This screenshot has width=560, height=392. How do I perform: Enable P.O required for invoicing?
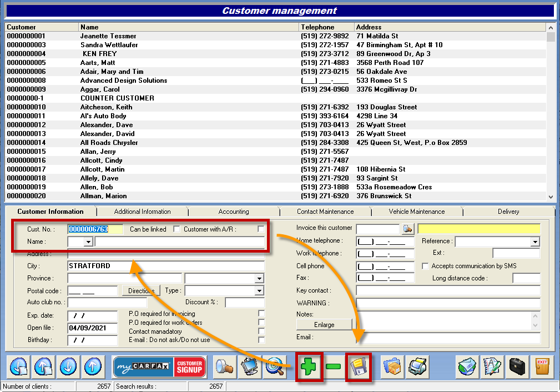pyautogui.click(x=261, y=313)
